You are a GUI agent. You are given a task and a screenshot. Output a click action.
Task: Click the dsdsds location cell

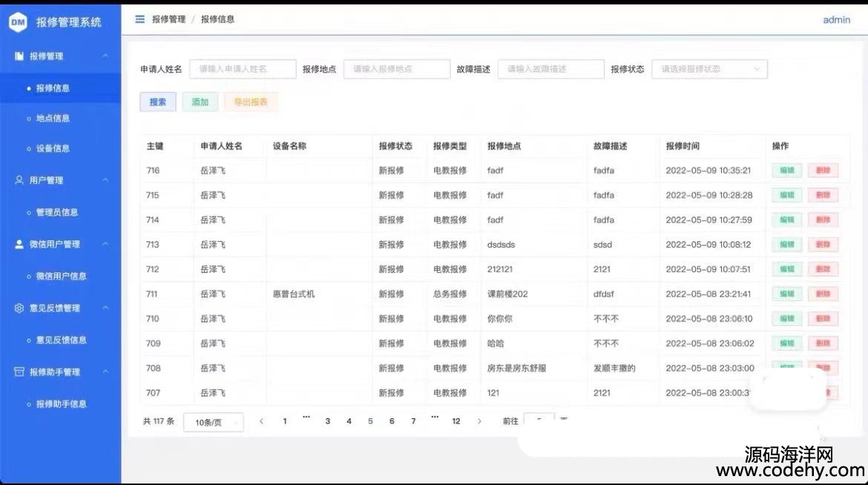(501, 245)
